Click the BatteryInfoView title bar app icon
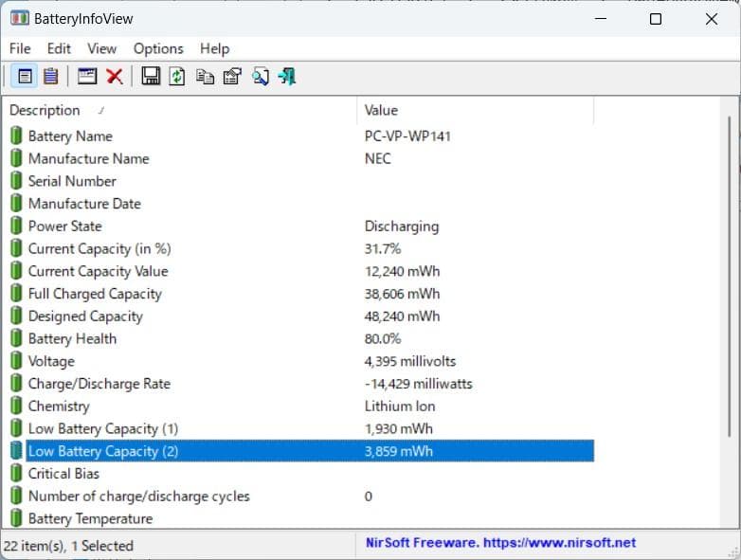The image size is (741, 560). [x=19, y=19]
